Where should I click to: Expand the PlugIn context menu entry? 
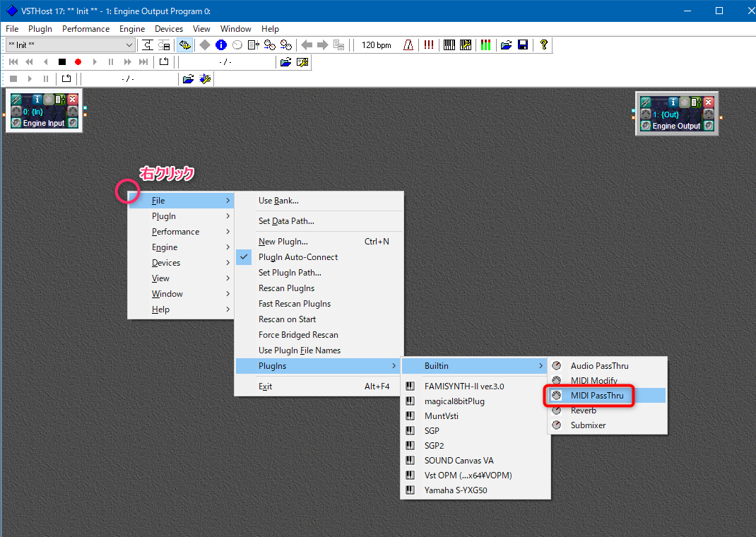[181, 216]
